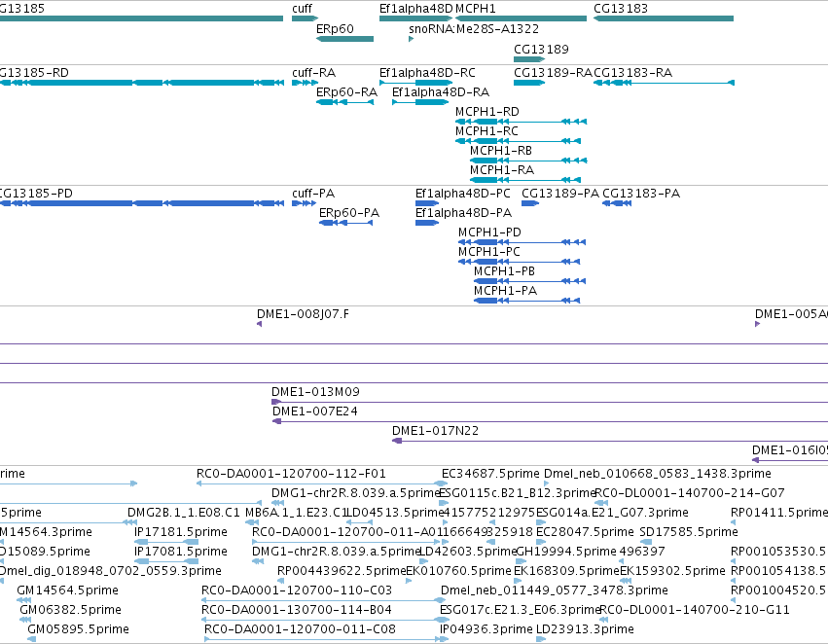Click the RC0-DA0001-120700-110-C03 label
Image resolution: width=828 pixels, height=644 pixels.
pos(297,590)
